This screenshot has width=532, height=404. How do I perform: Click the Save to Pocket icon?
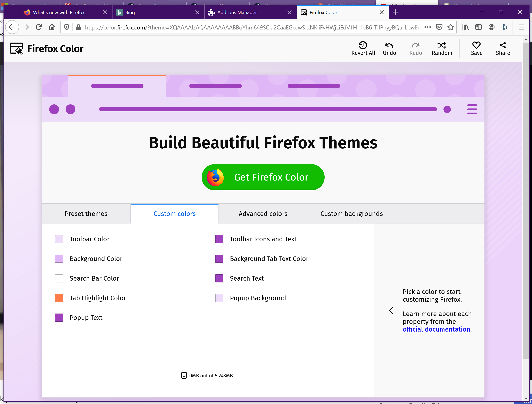[439, 27]
